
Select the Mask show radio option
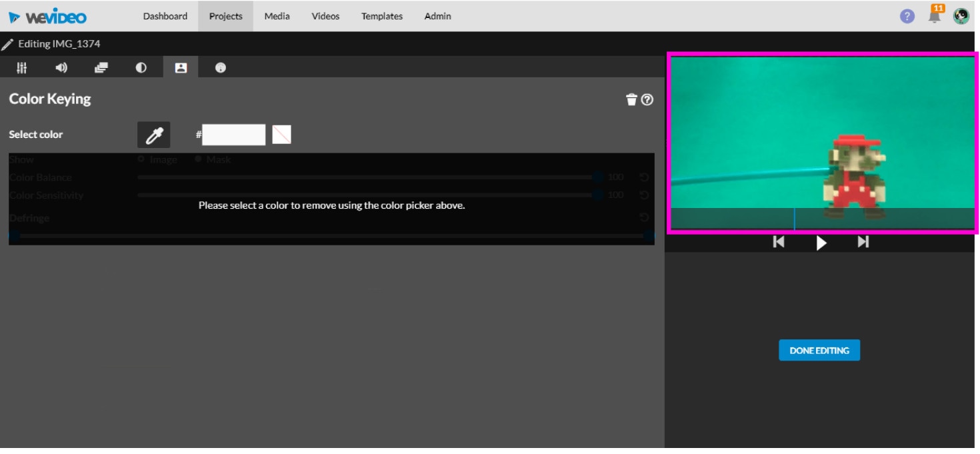[x=199, y=159]
